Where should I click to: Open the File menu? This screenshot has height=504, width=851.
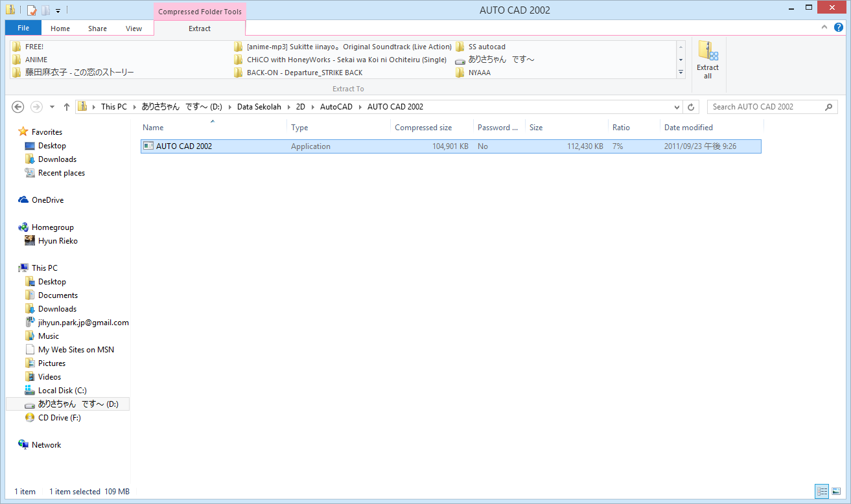coord(23,28)
